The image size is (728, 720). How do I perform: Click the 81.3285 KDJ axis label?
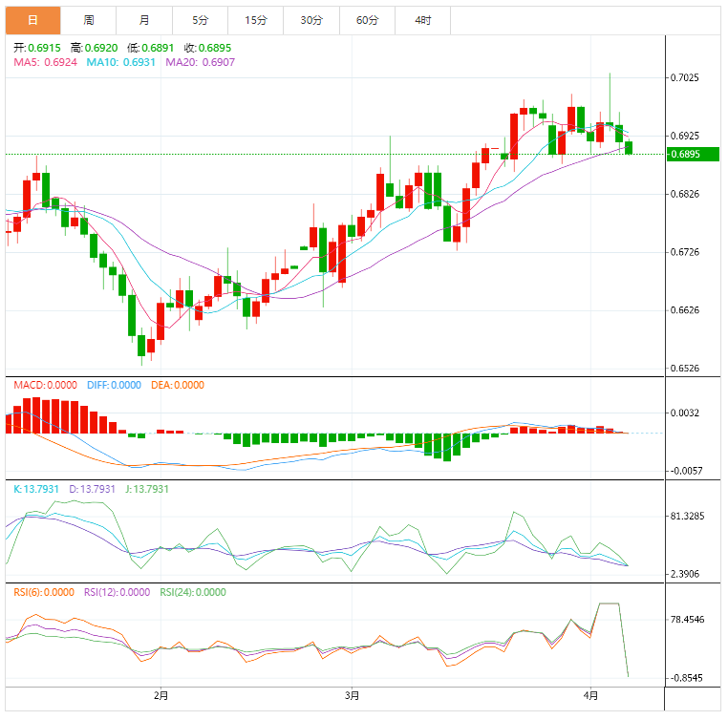(x=687, y=516)
